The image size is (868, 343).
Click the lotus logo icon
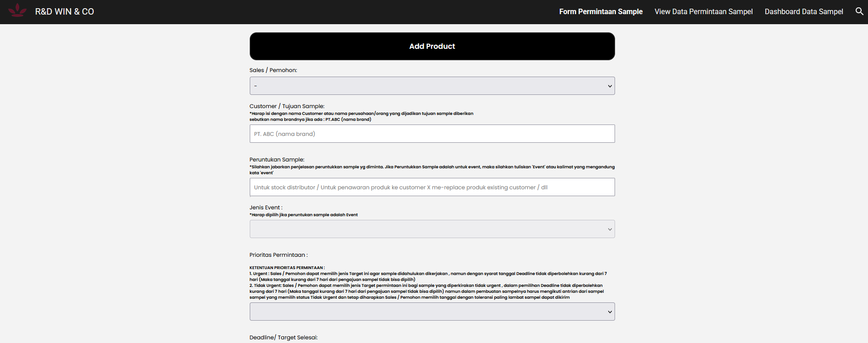tap(17, 10)
